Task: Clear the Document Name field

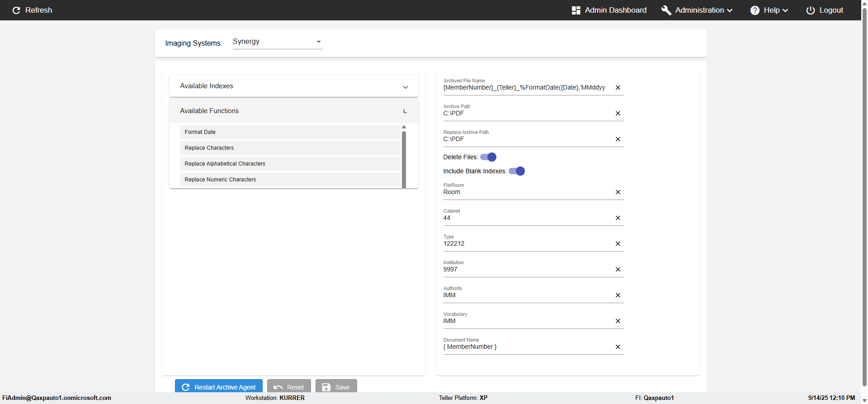Action: pyautogui.click(x=618, y=347)
